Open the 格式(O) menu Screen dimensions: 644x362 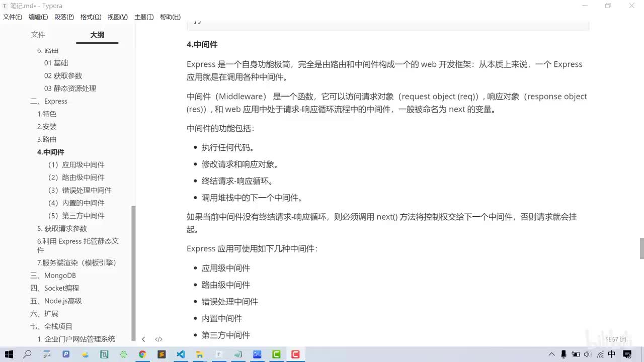coord(91,17)
